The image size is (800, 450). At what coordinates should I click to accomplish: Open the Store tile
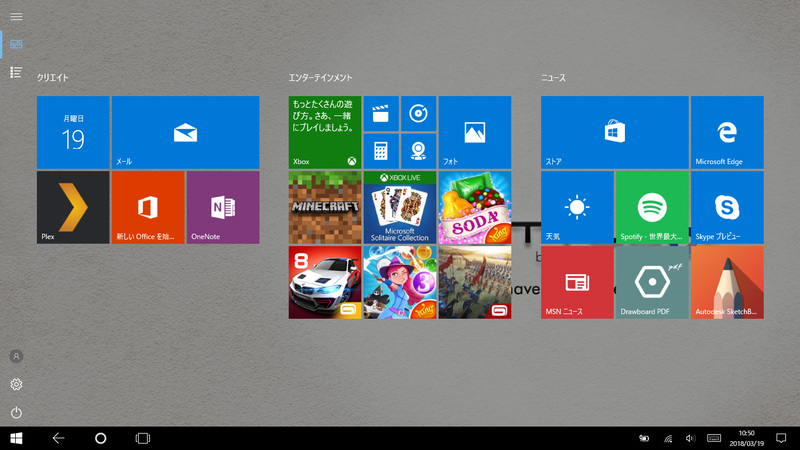coord(615,132)
